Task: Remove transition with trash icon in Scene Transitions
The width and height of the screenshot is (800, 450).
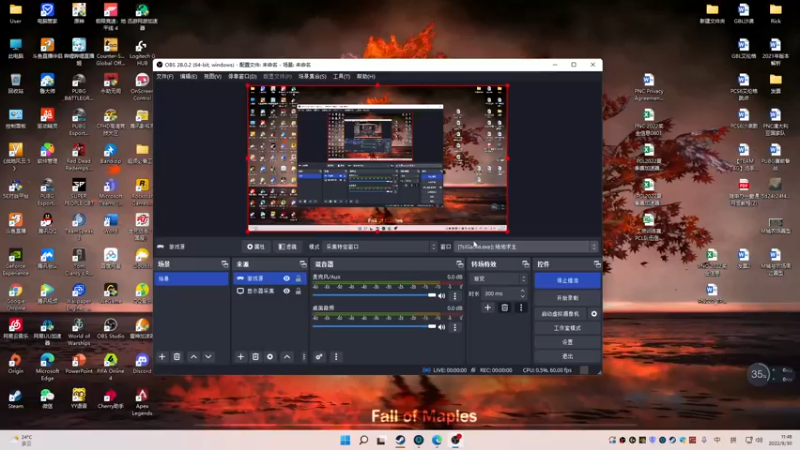Action: (504, 308)
